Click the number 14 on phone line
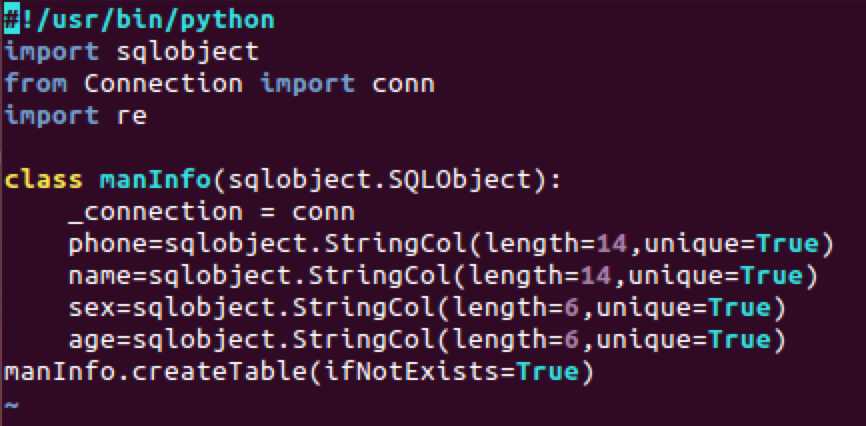The width and height of the screenshot is (866, 426). point(612,244)
